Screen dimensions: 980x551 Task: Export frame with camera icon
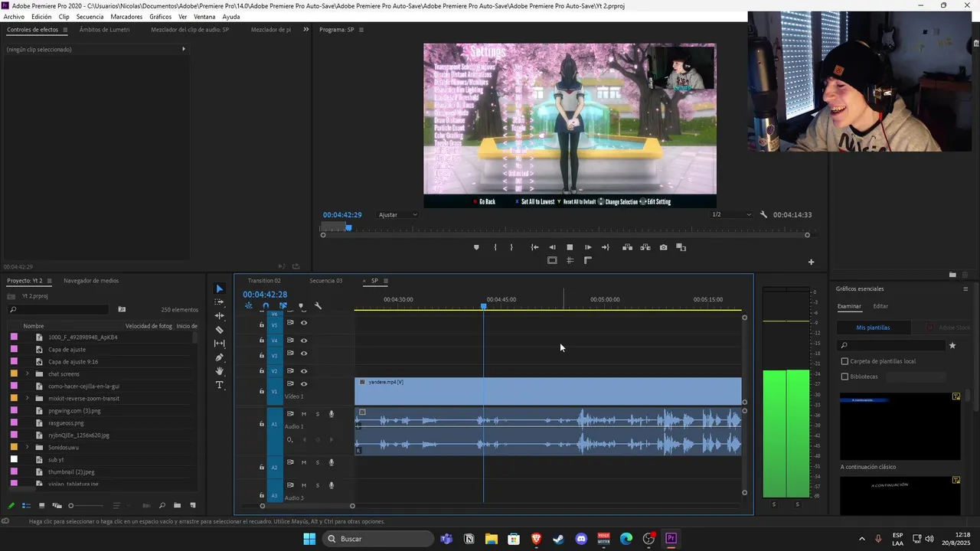coord(663,247)
